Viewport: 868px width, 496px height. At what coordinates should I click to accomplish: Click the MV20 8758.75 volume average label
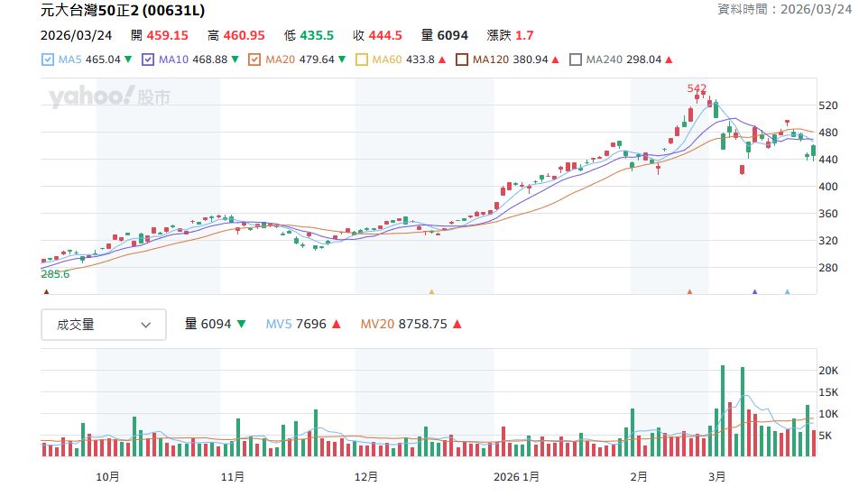[x=403, y=325]
